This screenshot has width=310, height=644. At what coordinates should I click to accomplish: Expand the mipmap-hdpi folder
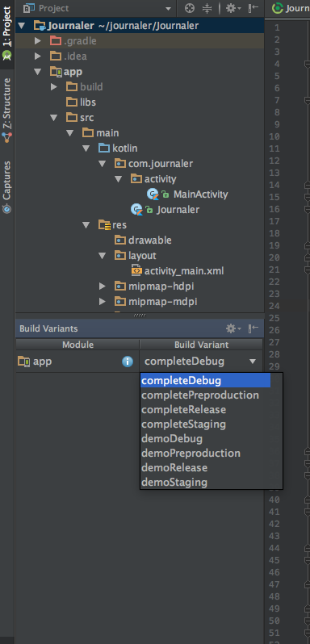103,286
